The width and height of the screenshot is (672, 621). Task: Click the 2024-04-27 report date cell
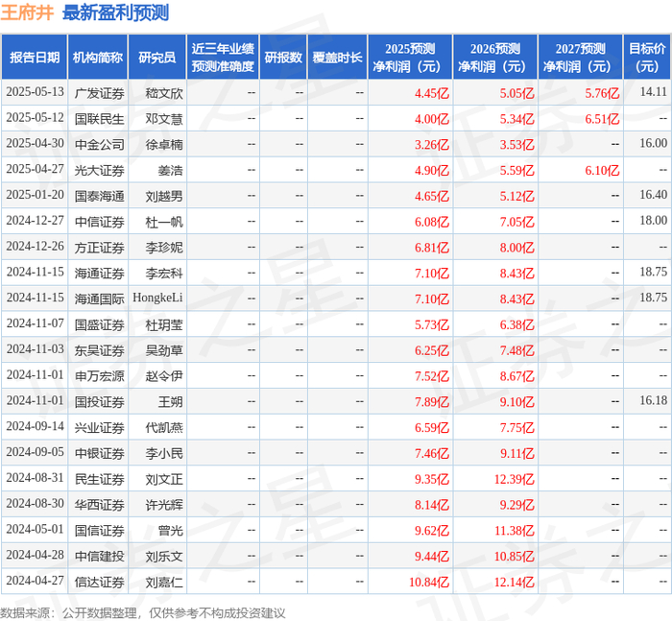click(x=35, y=581)
